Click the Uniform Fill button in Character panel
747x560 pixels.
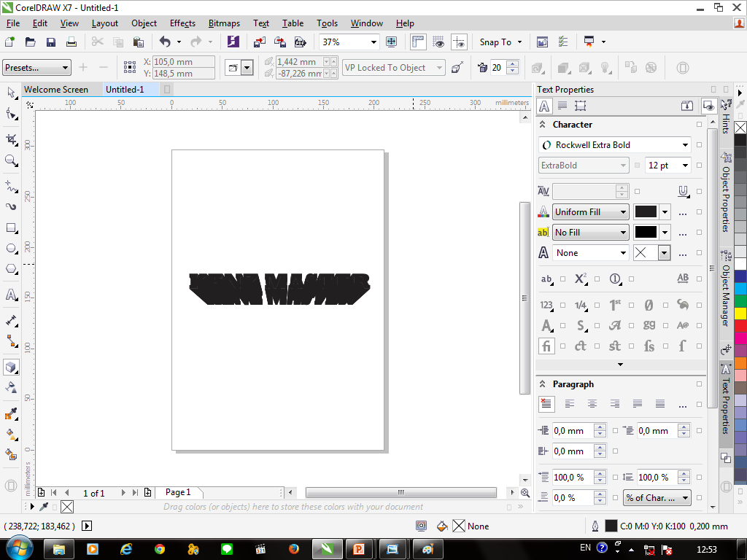click(590, 211)
